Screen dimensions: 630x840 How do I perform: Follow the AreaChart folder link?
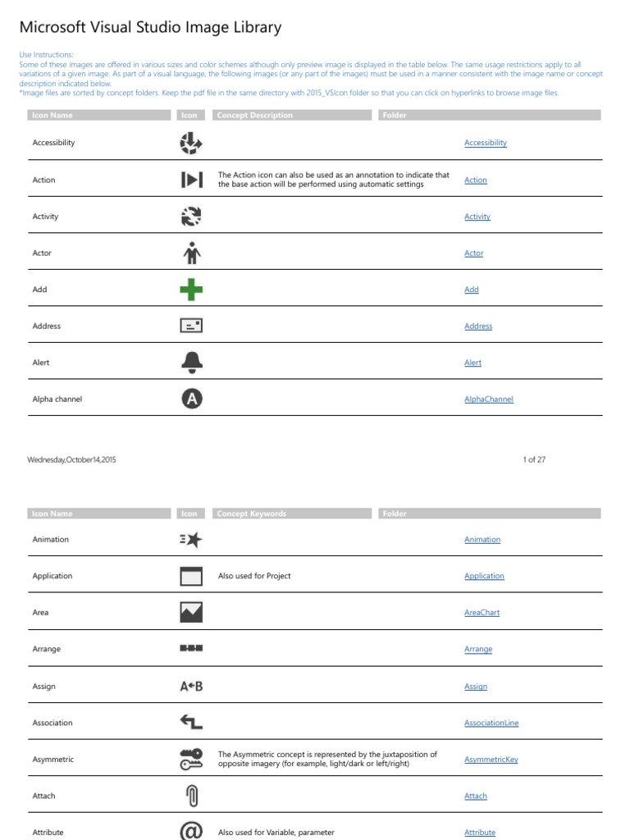click(x=482, y=613)
